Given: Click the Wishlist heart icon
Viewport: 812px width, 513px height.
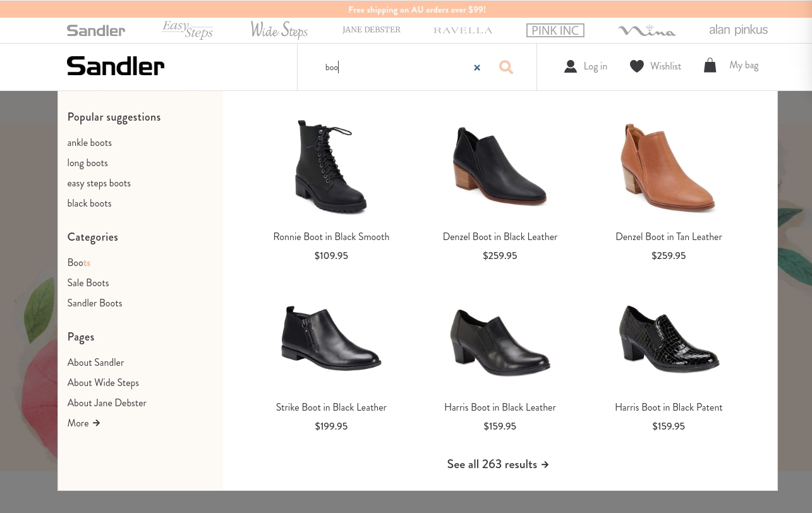Looking at the screenshot, I should (636, 66).
